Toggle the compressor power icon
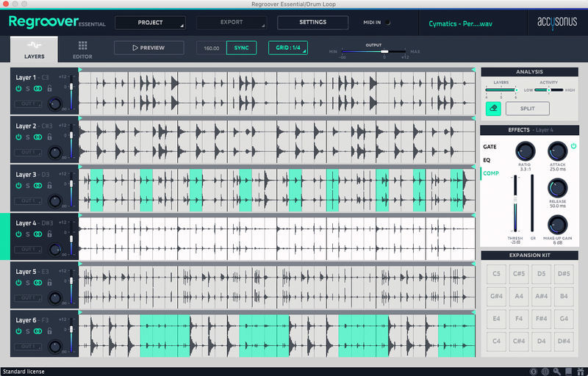This screenshot has height=376, width=588. (573, 146)
